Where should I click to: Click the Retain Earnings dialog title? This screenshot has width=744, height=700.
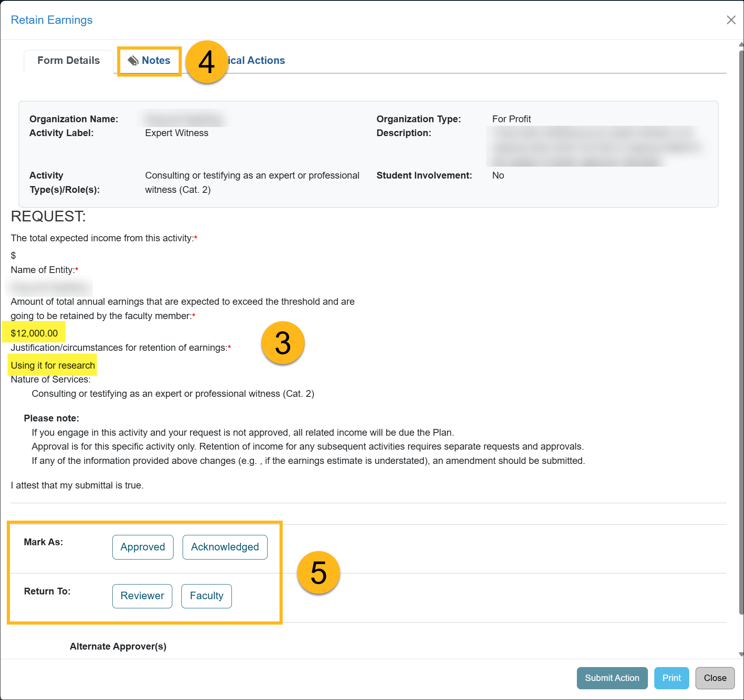pos(52,20)
